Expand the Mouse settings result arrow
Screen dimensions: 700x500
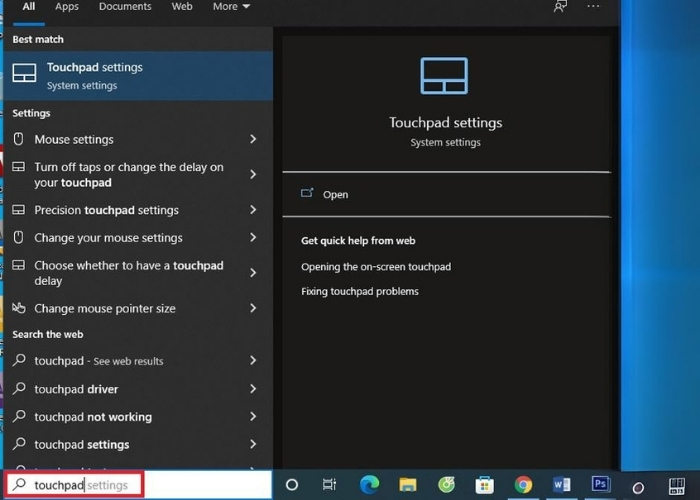pos(253,140)
